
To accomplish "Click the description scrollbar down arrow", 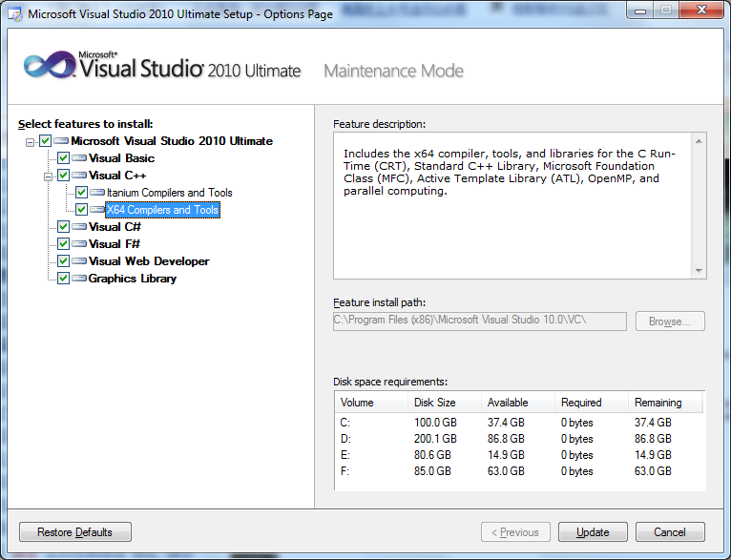I will [699, 271].
